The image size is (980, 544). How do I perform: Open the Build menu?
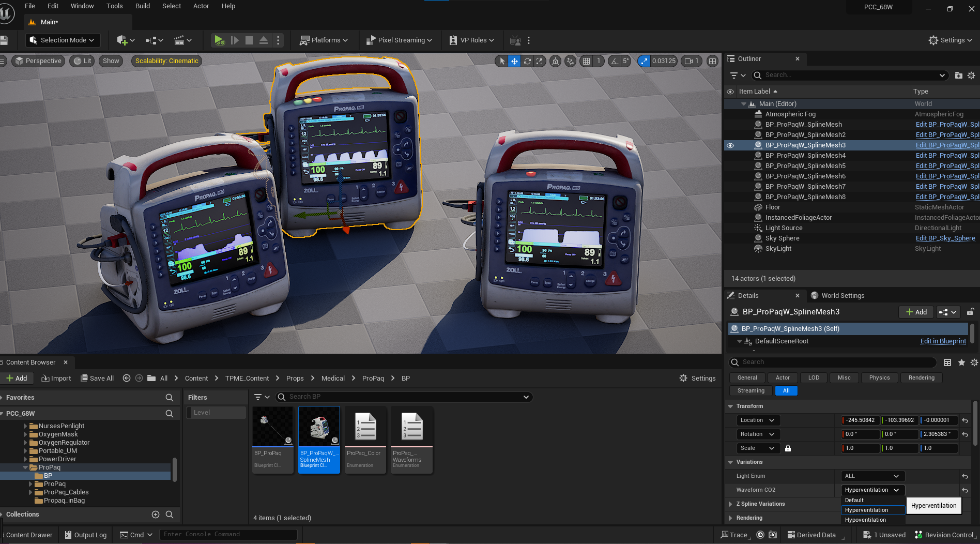click(x=143, y=6)
